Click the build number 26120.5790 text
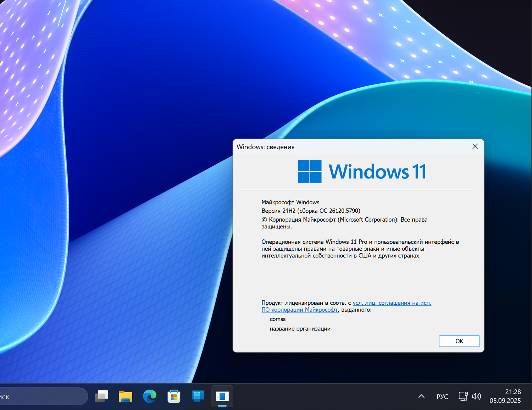Image resolution: width=532 pixels, height=410 pixels. pyautogui.click(x=343, y=210)
